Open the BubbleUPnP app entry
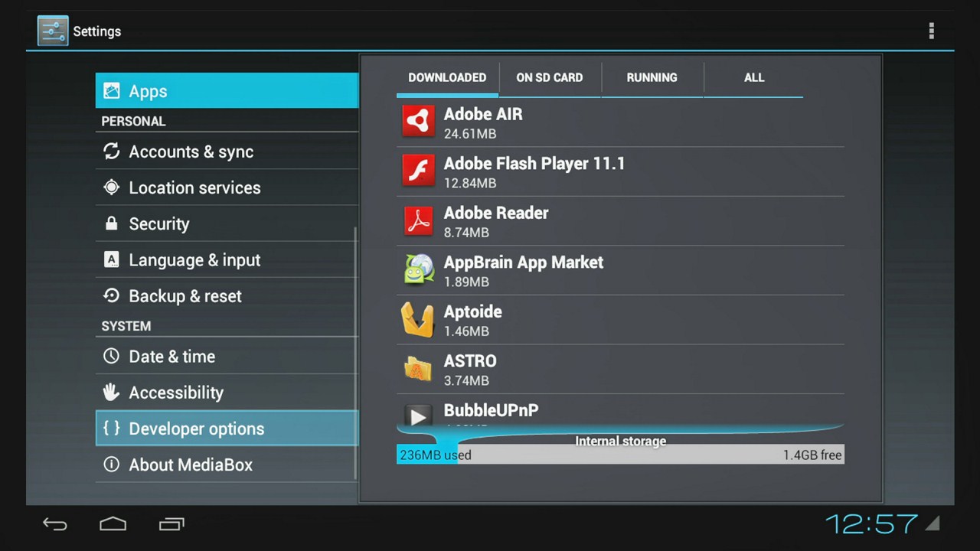Viewport: 980px width, 551px height. [620, 412]
